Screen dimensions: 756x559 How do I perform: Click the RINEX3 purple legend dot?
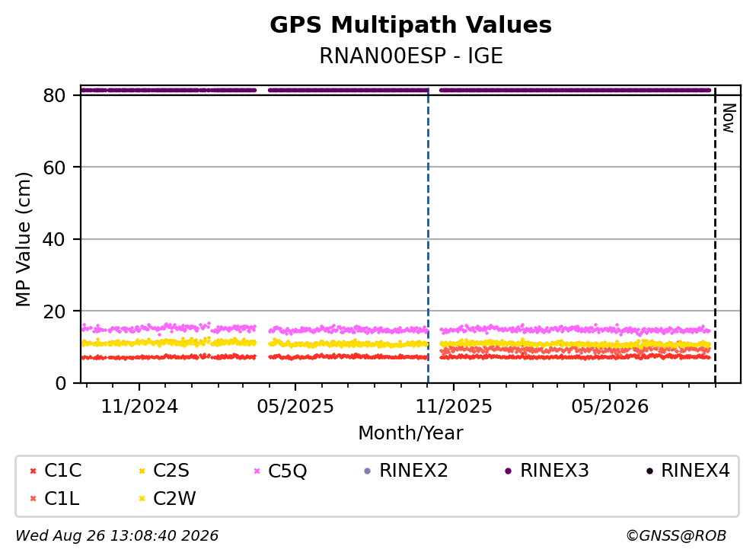(508, 471)
